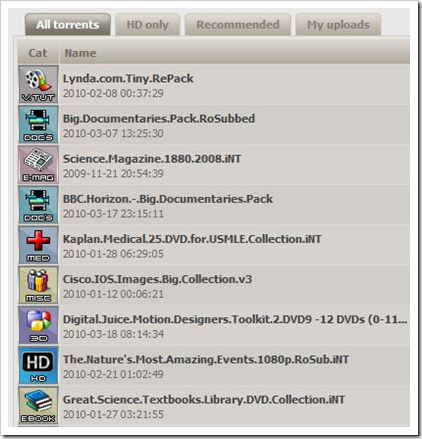422x439 pixels.
Task: Click the DOC'S icon beside BBC.Horizon pack
Action: (38, 205)
